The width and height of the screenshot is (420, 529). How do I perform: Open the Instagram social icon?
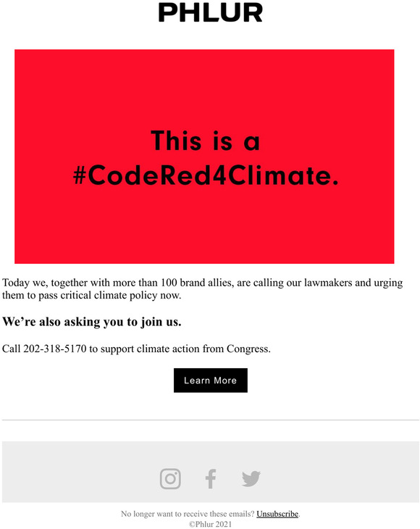pyautogui.click(x=170, y=478)
